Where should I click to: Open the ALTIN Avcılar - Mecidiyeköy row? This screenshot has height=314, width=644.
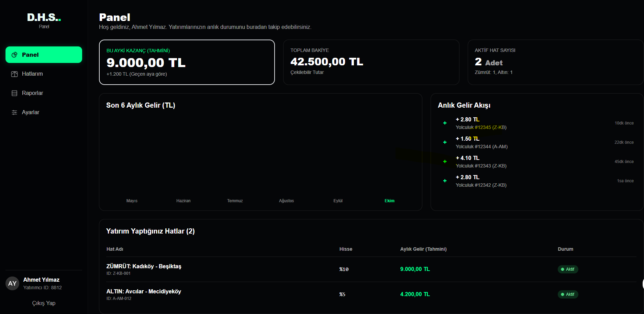point(144,292)
